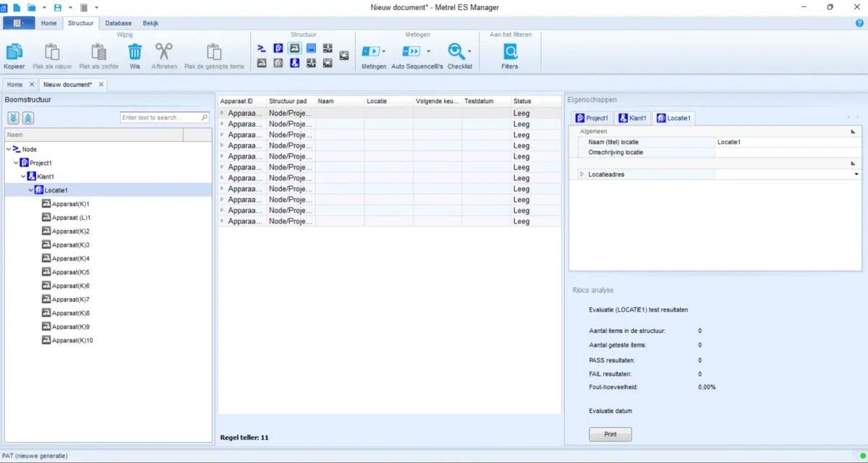This screenshot has width=868, height=463.
Task: Click the help question mark icon
Action: pyautogui.click(x=859, y=23)
